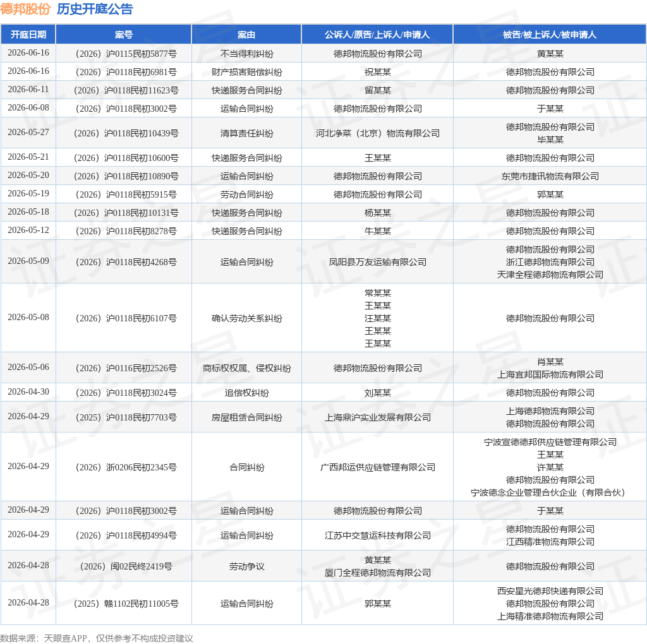This screenshot has height=644, width=647.
Task: Click 江西精准物流有限公司
Action: (x=550, y=542)
